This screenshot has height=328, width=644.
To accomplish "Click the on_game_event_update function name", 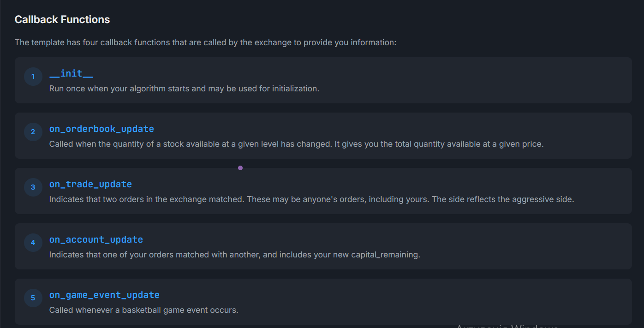I will 104,295.
